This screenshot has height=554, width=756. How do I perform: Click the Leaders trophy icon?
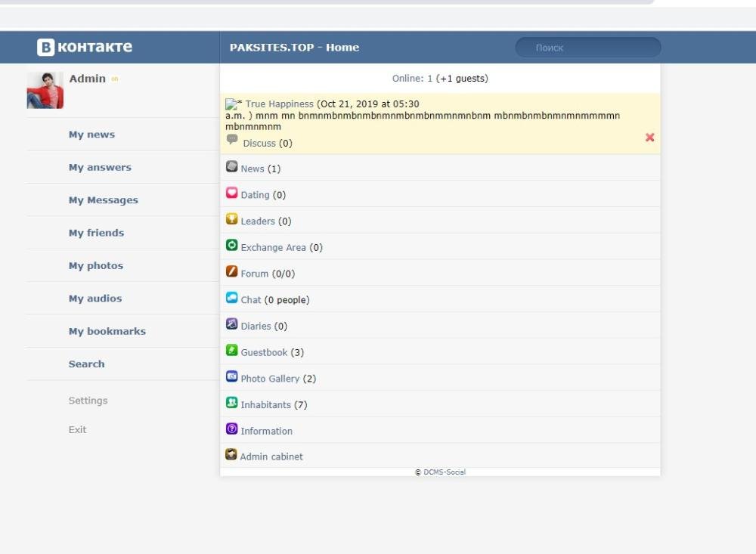[x=232, y=220]
